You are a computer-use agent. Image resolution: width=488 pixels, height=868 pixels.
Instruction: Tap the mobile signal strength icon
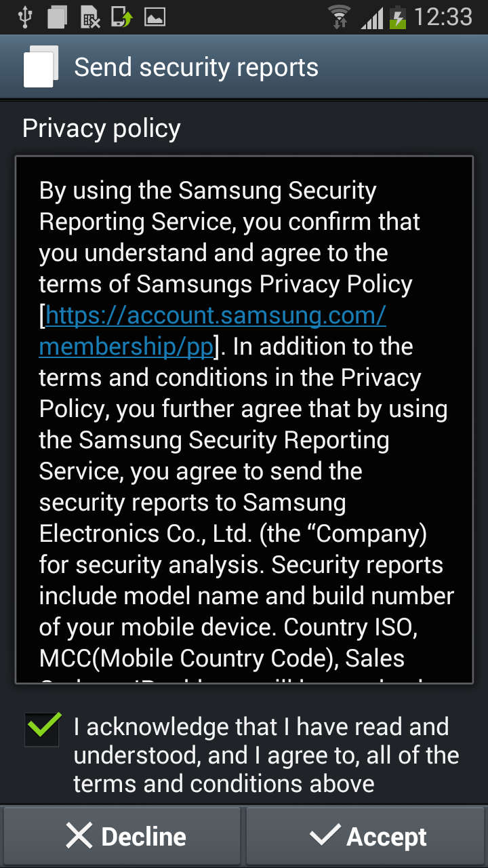click(371, 17)
